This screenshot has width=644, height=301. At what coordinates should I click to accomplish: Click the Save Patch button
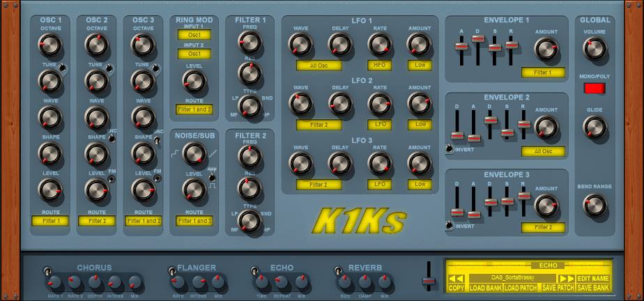[558, 288]
